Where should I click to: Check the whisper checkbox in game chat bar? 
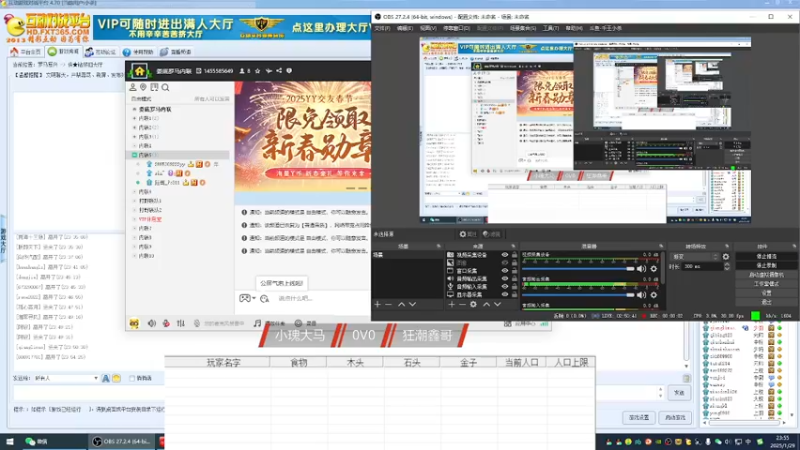click(x=132, y=379)
